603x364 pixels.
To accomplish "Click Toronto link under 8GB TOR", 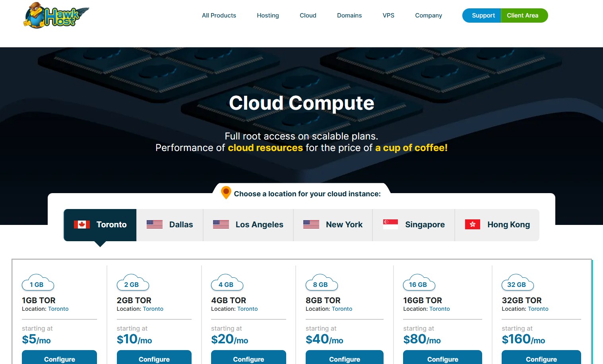I will [x=342, y=309].
